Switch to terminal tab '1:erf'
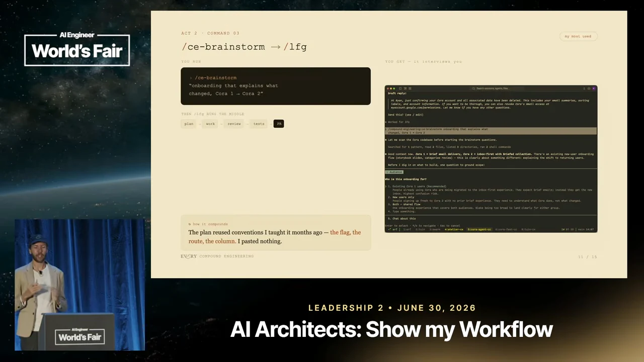The image size is (644, 362). pos(407,229)
